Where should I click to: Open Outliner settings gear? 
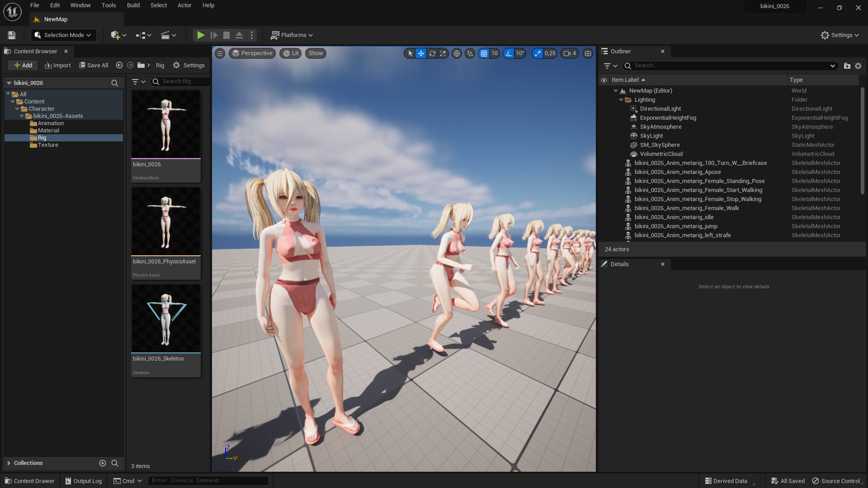(x=858, y=66)
